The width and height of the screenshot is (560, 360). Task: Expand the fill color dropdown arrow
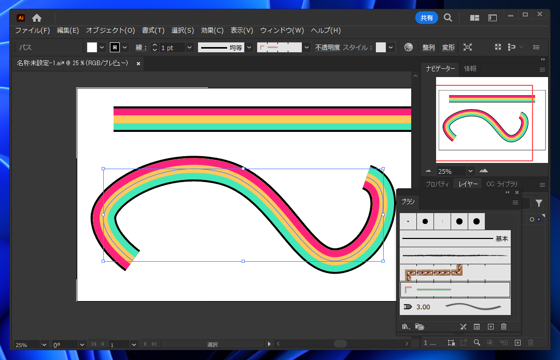(x=102, y=47)
